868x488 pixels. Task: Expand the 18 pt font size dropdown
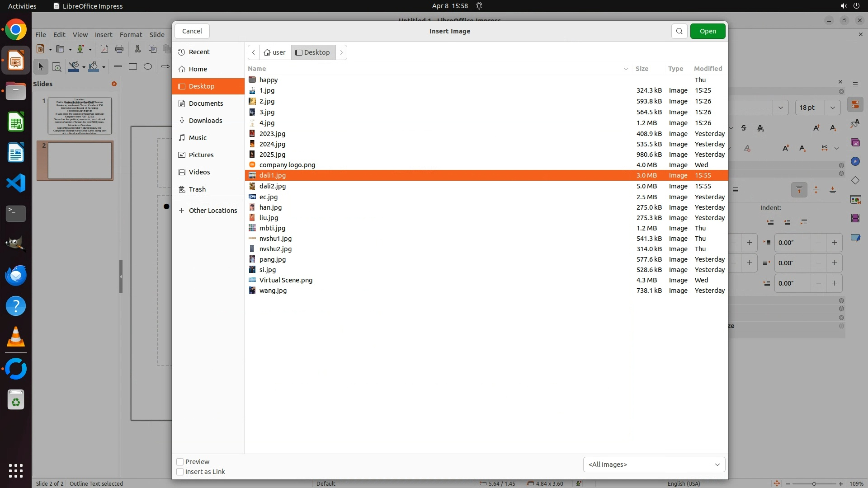[x=833, y=108]
